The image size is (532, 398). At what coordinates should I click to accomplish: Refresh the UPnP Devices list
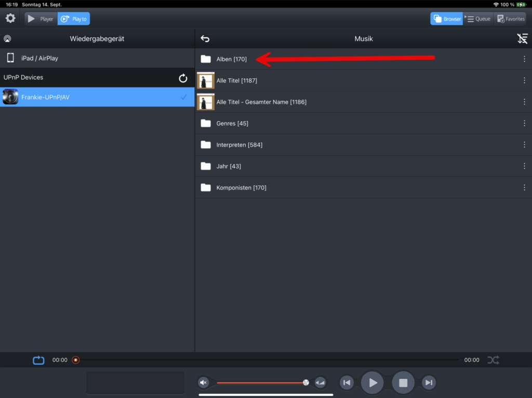pyautogui.click(x=183, y=78)
